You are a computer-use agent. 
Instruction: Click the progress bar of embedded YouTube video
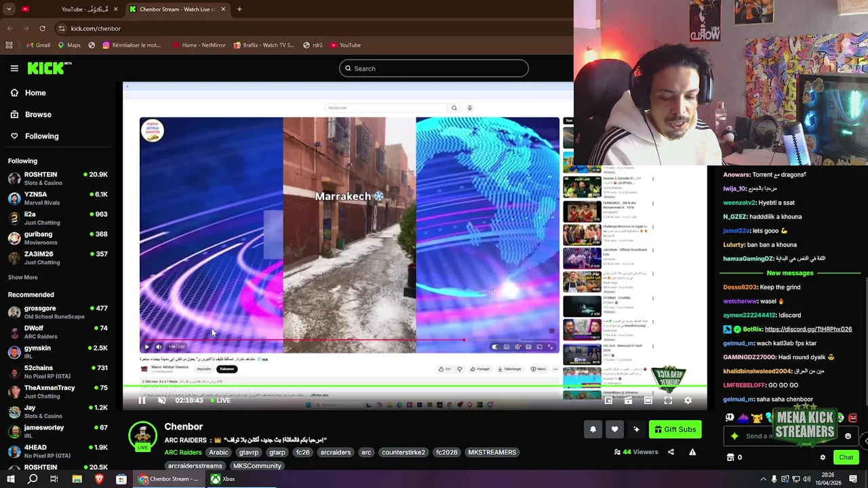(x=349, y=340)
